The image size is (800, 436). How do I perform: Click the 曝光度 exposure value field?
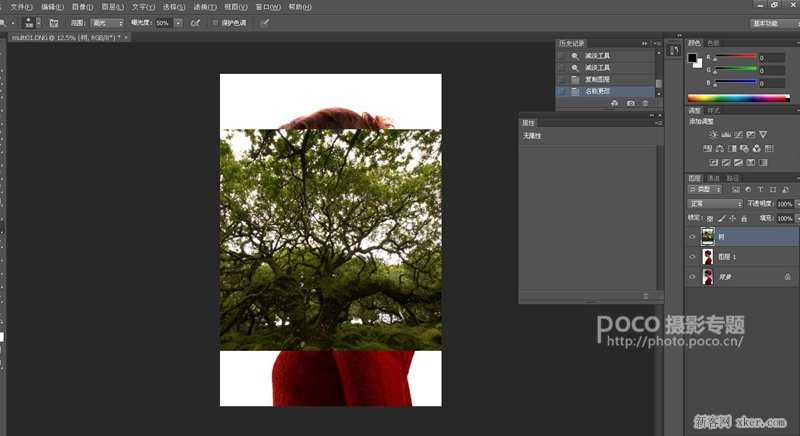click(x=163, y=22)
